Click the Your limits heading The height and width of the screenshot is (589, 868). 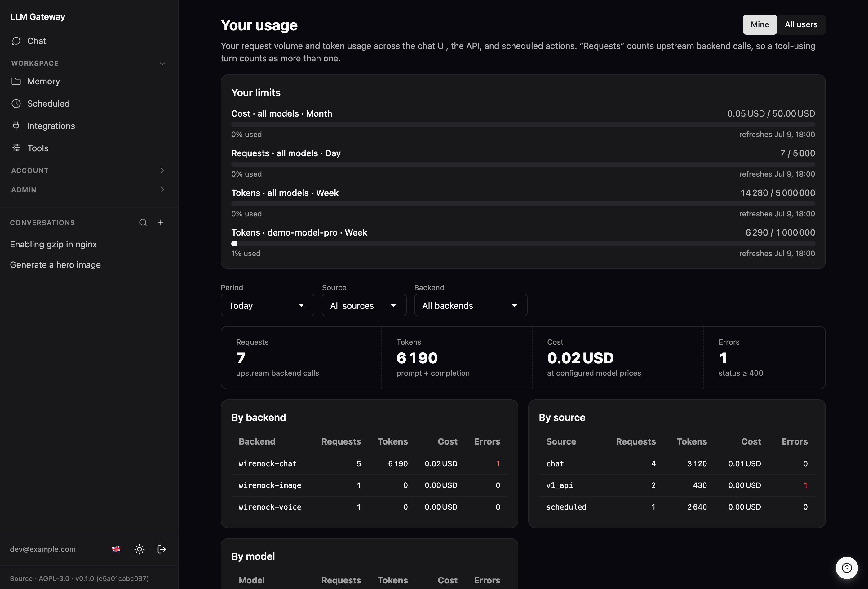point(256,93)
